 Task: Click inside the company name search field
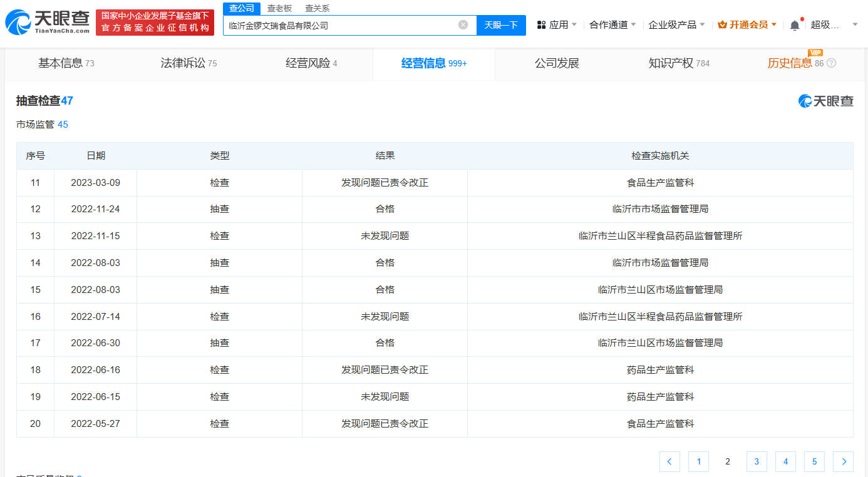pyautogui.click(x=344, y=24)
